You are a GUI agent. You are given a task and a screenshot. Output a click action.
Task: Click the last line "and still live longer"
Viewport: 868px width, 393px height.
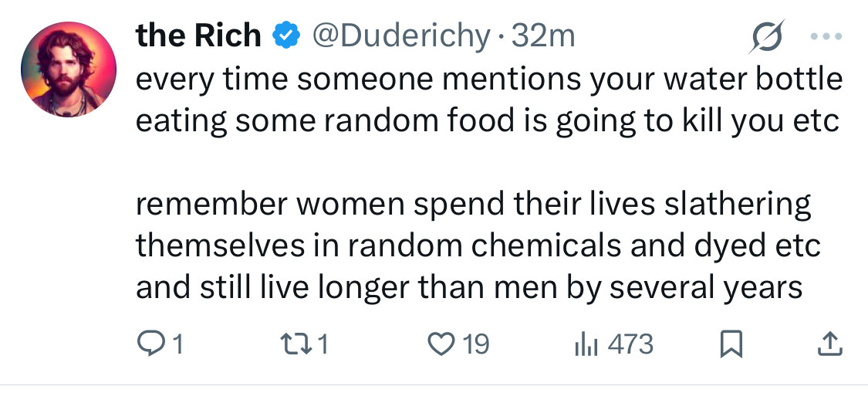[x=469, y=288]
